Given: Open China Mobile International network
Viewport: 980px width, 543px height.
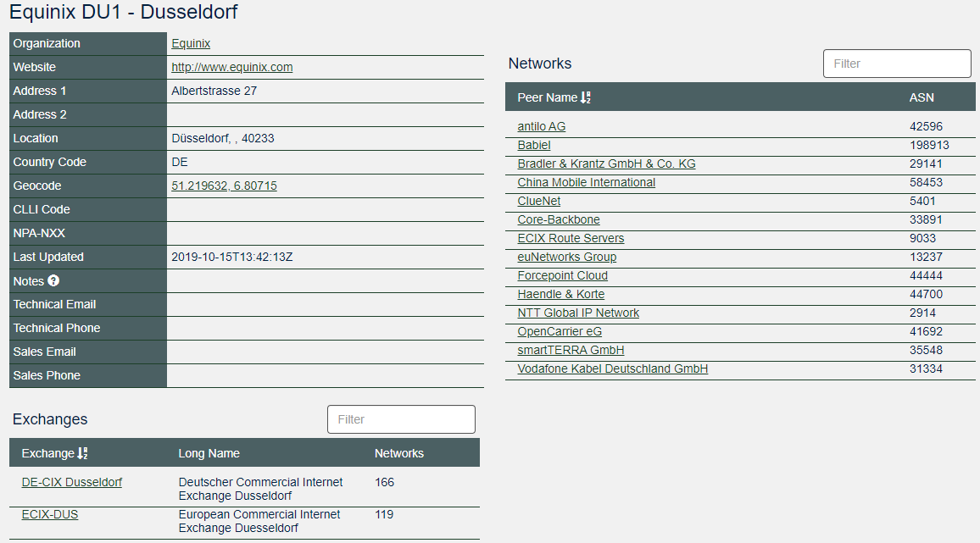Looking at the screenshot, I should pyautogui.click(x=587, y=182).
